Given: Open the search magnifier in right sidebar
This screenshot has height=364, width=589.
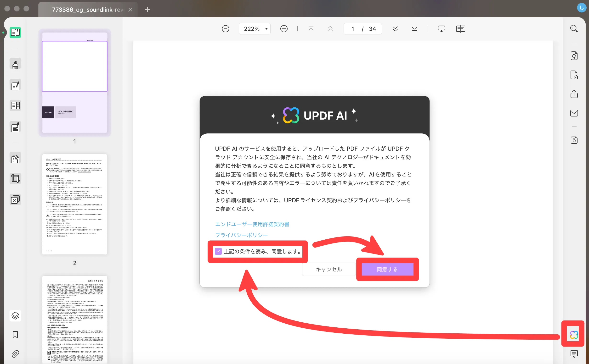Looking at the screenshot, I should [x=574, y=29].
